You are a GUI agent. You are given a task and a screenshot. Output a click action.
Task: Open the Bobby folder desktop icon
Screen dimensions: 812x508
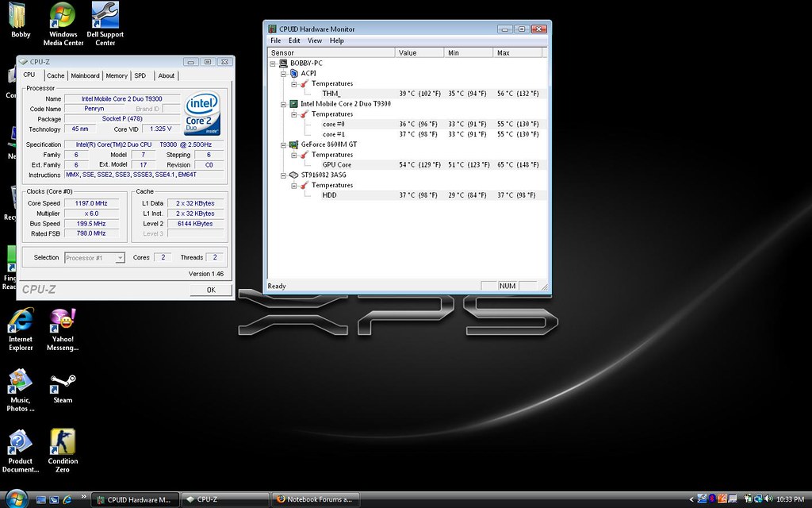coord(20,20)
